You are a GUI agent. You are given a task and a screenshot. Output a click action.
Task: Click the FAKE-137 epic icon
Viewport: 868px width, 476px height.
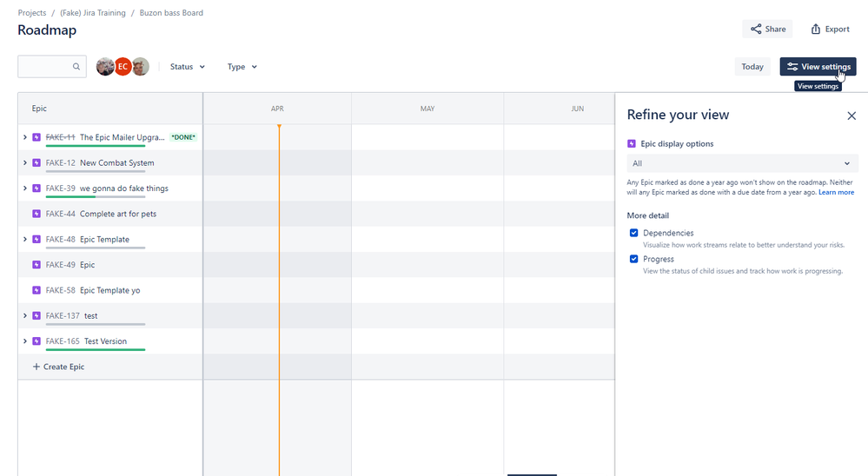(x=36, y=315)
